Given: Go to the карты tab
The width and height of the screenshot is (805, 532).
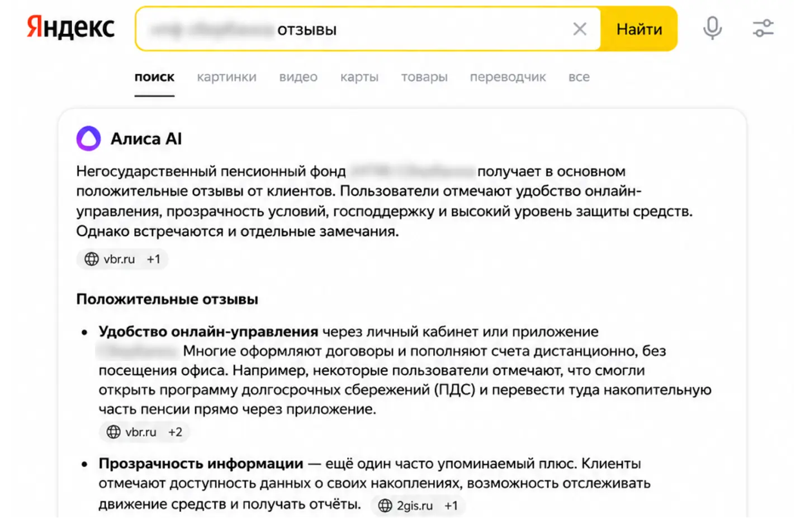Looking at the screenshot, I should click(359, 77).
